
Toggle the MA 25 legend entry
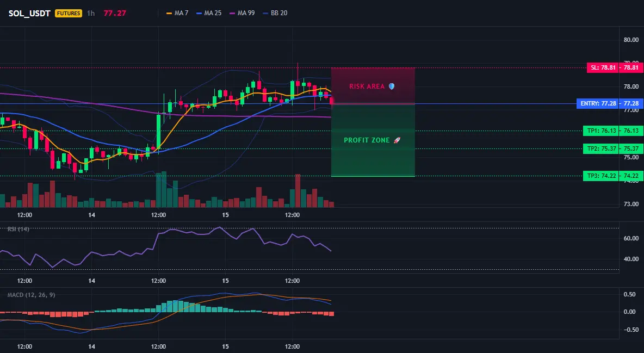(209, 13)
